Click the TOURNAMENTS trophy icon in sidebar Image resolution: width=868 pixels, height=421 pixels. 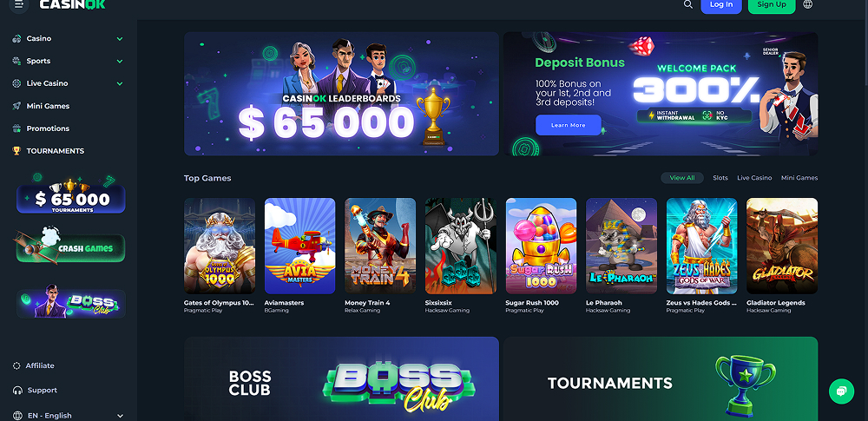coord(16,151)
